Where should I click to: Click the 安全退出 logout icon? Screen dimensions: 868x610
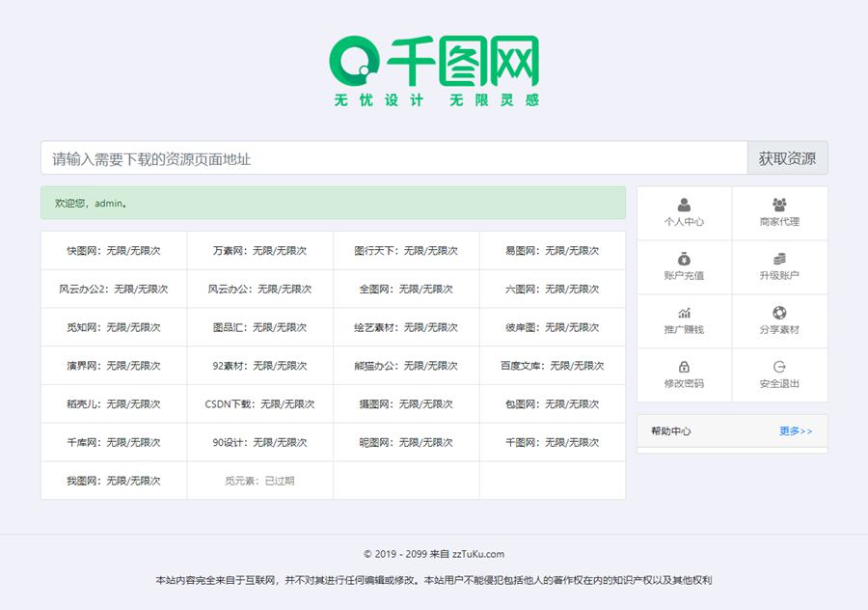(x=779, y=367)
